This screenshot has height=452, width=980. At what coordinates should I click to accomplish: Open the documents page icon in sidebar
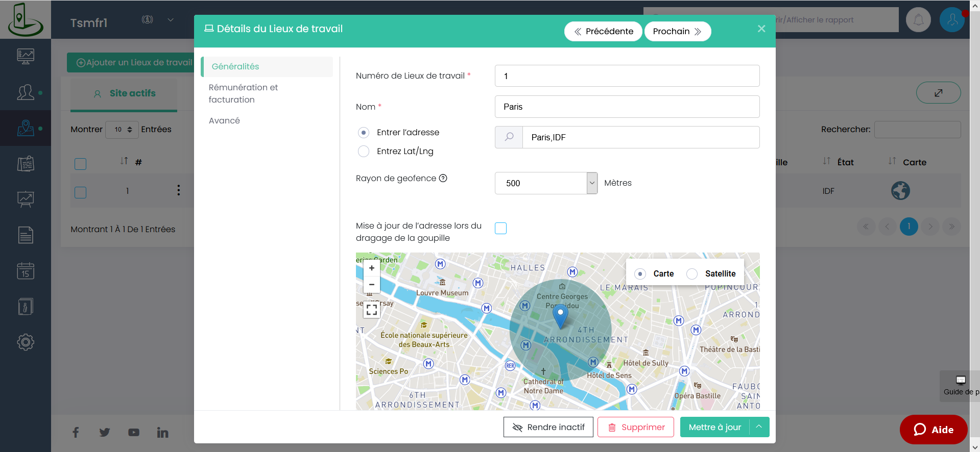(26, 235)
